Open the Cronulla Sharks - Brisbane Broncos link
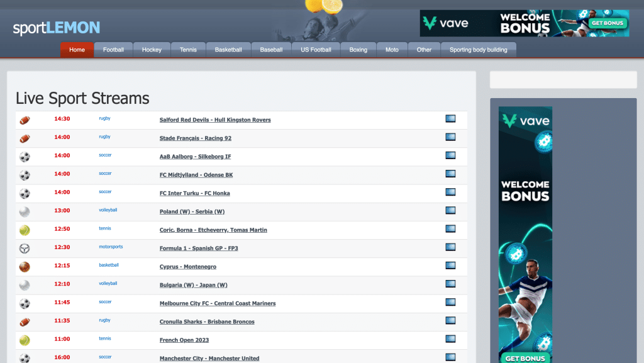The image size is (644, 363). coord(207,321)
